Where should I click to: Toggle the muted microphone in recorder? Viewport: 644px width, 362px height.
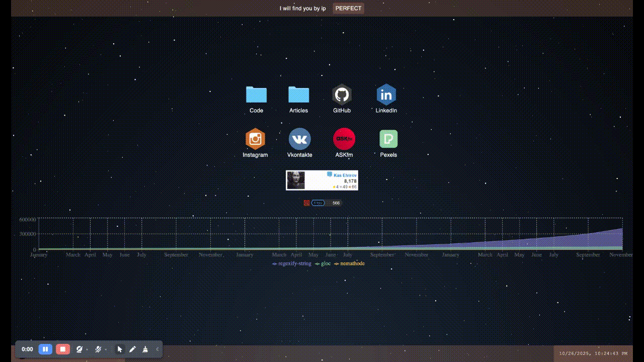click(98, 349)
